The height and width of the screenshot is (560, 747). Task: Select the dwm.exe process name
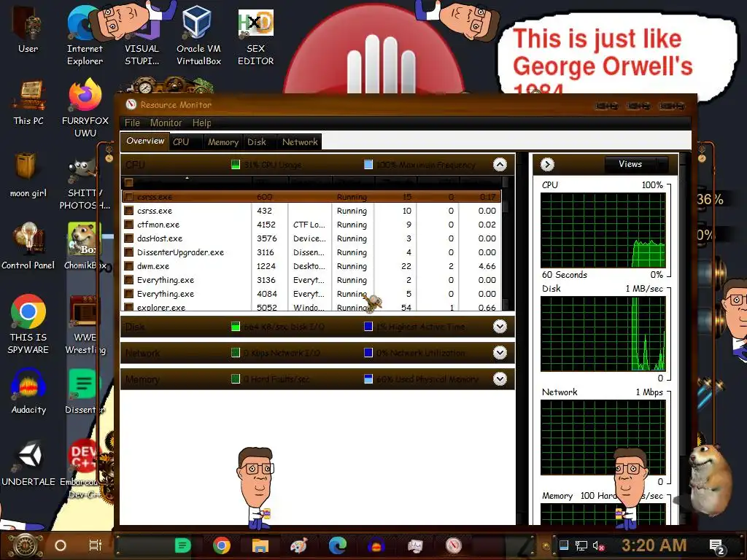pyautogui.click(x=153, y=266)
